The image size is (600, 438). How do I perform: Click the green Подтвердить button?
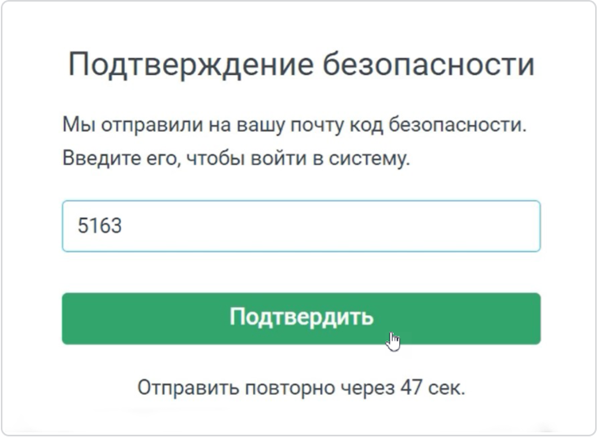point(301,319)
